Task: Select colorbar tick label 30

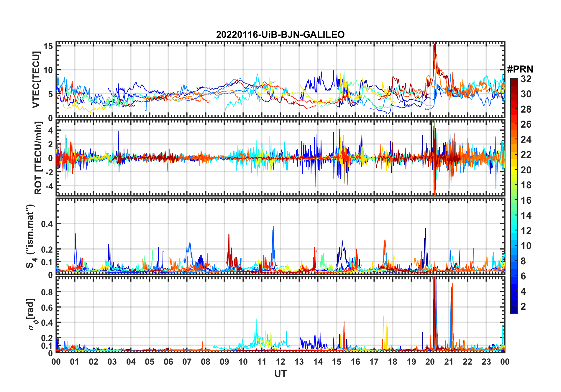Action: pyautogui.click(x=526, y=94)
